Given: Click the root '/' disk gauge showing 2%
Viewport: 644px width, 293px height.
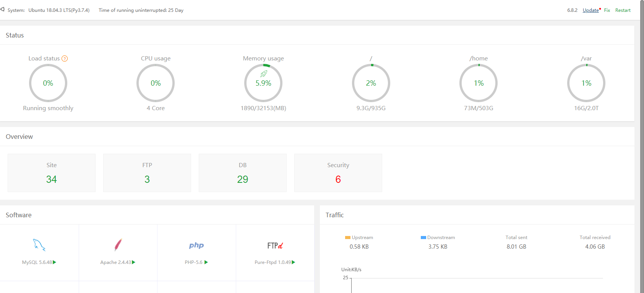Looking at the screenshot, I should (x=371, y=83).
